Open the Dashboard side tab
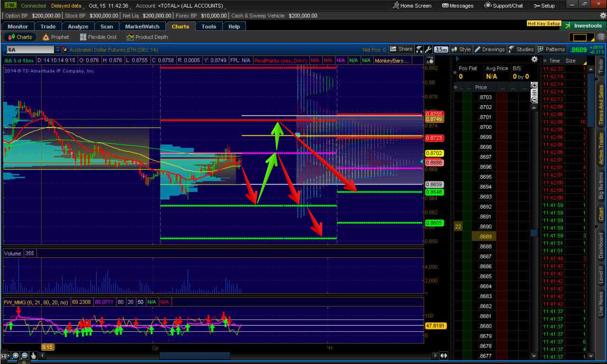Viewport: 607px width, 364px height. (x=601, y=245)
